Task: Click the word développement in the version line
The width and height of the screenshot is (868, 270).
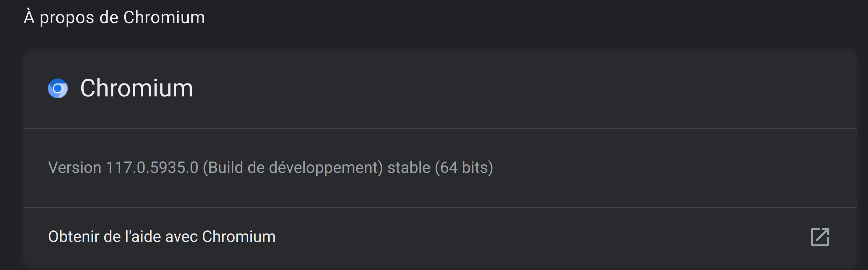Action: [326, 168]
